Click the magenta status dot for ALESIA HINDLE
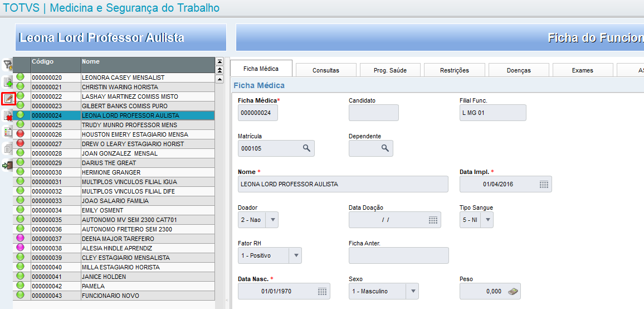Image resolution: width=644 pixels, height=309 pixels. pyautogui.click(x=20, y=247)
